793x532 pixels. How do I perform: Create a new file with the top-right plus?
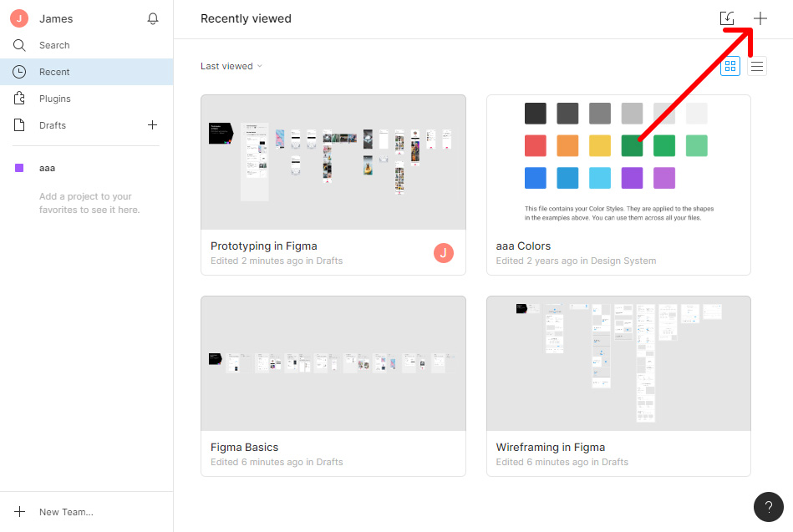tap(760, 18)
